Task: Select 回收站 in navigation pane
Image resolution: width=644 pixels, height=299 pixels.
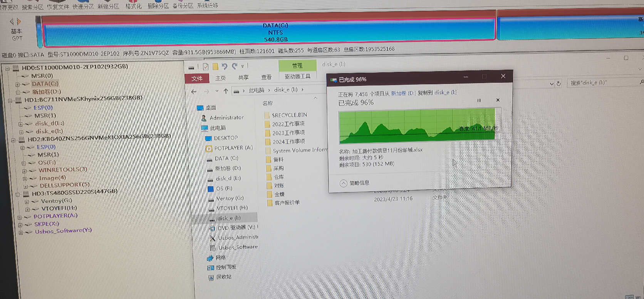Action: coord(224,277)
